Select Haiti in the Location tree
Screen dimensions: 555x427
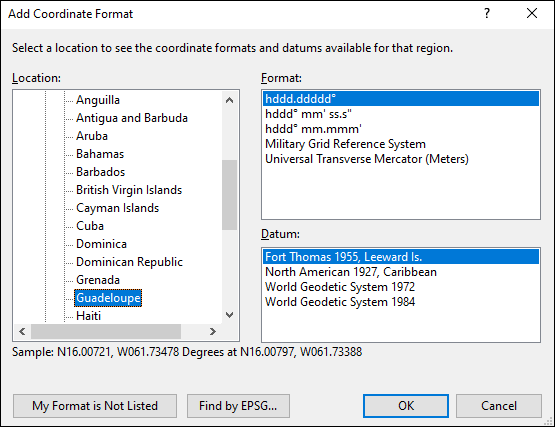(x=88, y=316)
